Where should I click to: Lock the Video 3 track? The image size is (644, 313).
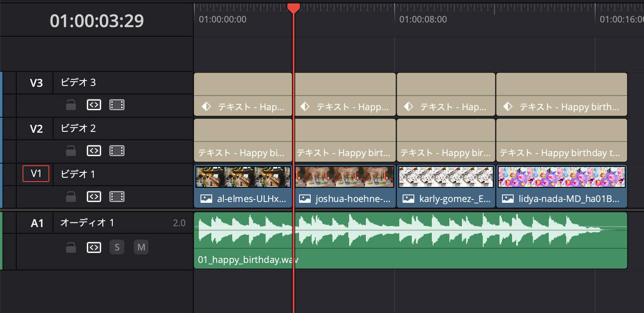71,105
